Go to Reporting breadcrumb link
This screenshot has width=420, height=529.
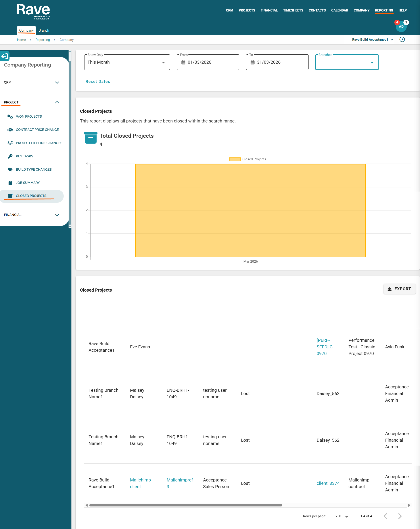coord(43,40)
